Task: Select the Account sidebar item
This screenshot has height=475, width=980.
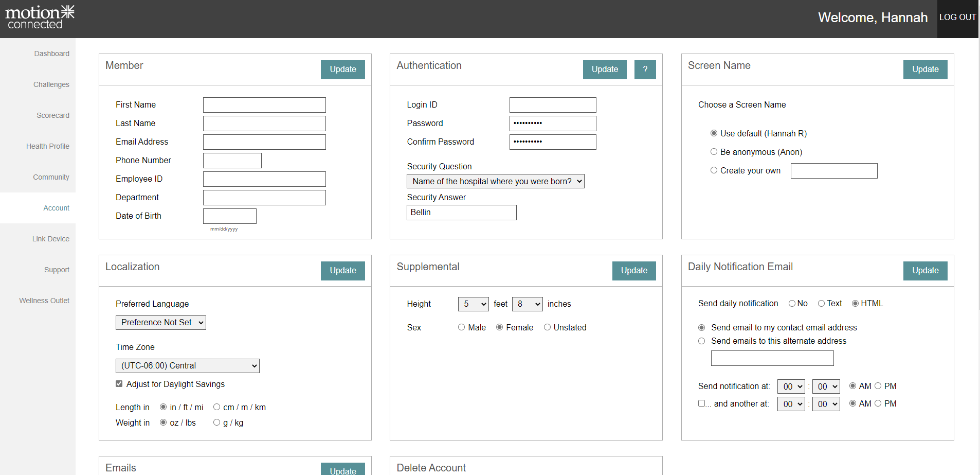Action: pyautogui.click(x=56, y=208)
